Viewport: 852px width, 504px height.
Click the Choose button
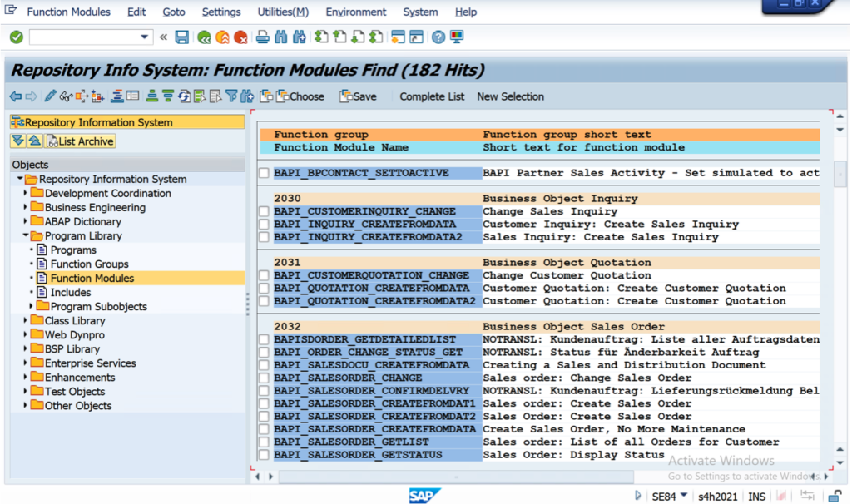(300, 96)
